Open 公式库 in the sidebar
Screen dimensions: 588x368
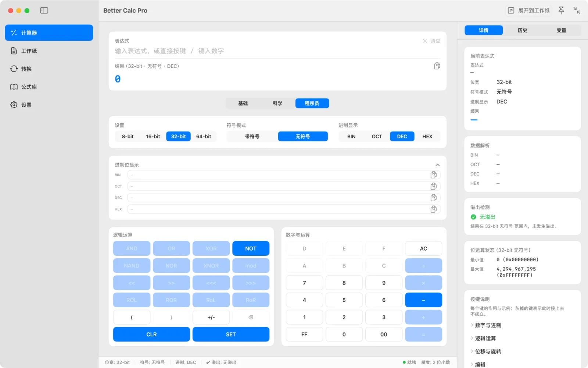49,87
